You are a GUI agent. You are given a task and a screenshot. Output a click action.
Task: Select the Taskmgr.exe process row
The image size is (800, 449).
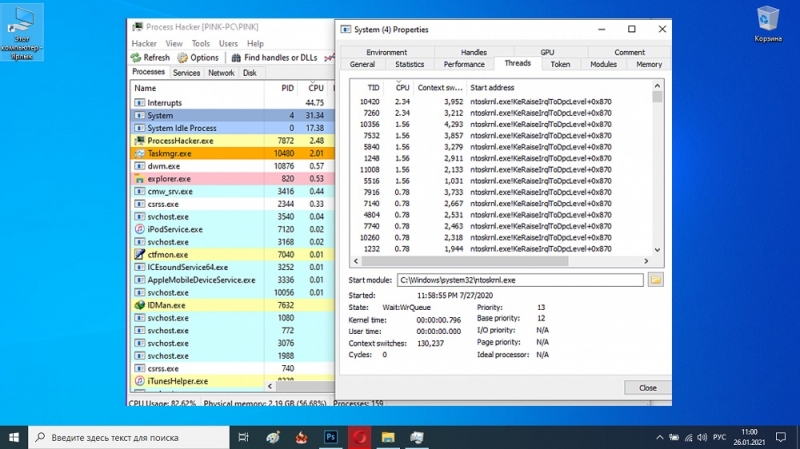click(232, 153)
